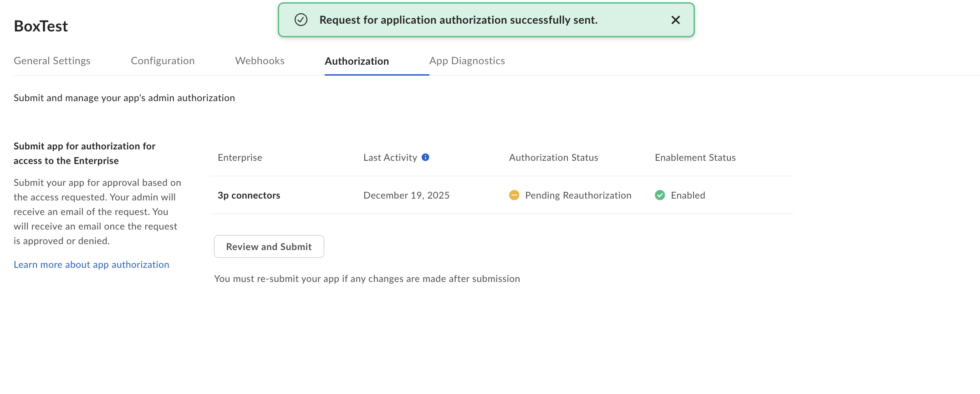Select the Authorization tab
Viewport: 980px width, 394px height.
(x=357, y=61)
